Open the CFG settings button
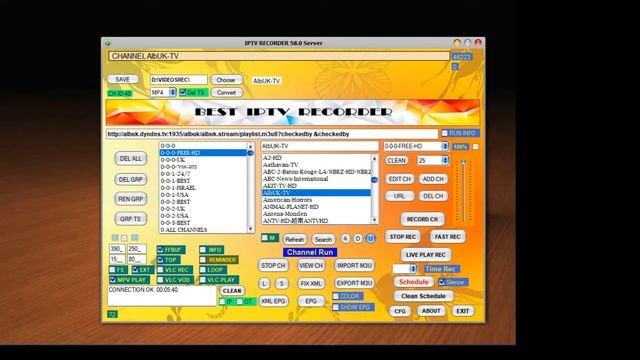Screen dimensions: 640x360 [400, 311]
